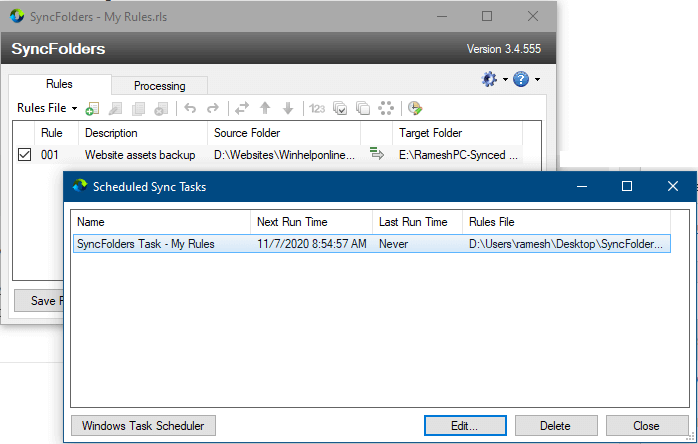Viewport: 698px width, 444px height.
Task: Click the Swap source and target icon
Action: (242, 108)
